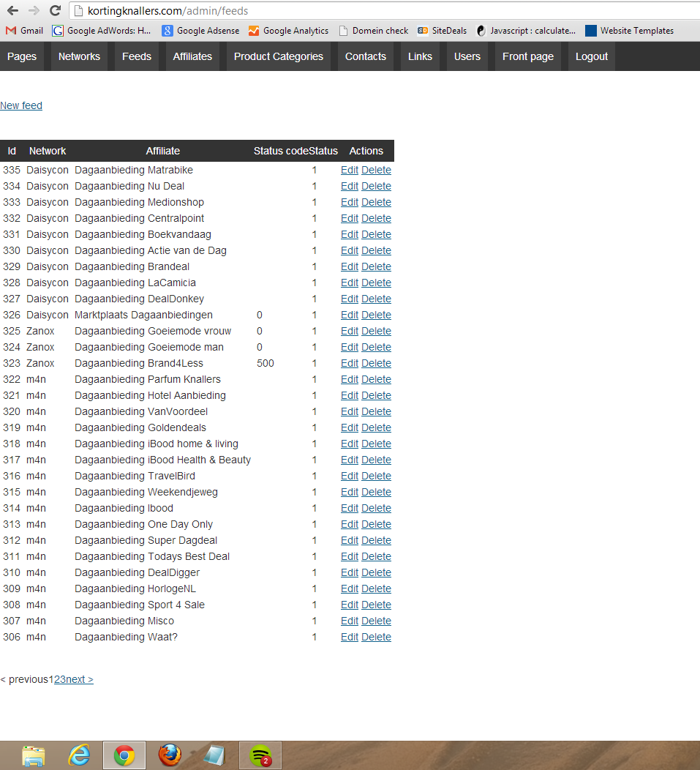This screenshot has width=700, height=770.
Task: Open the Users section
Action: click(467, 56)
